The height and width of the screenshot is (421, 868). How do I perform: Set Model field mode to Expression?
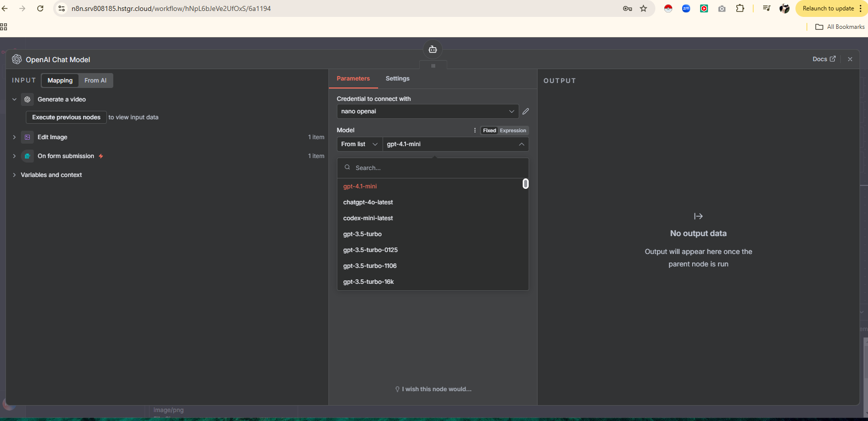(x=513, y=131)
